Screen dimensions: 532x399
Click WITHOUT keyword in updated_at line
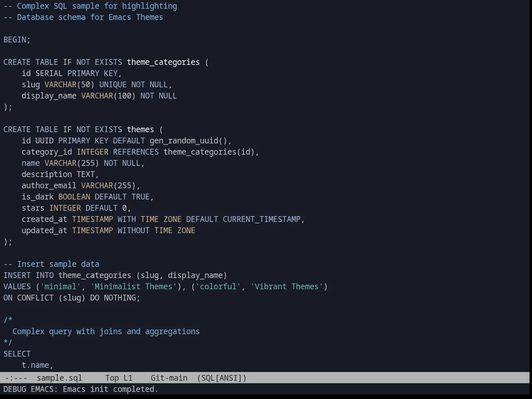(x=133, y=230)
